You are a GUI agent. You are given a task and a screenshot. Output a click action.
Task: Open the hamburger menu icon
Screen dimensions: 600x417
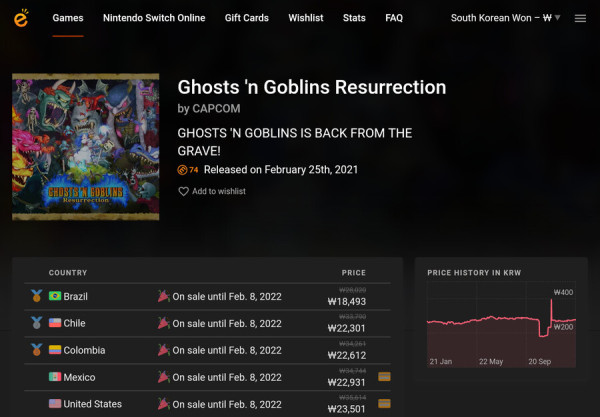[580, 18]
